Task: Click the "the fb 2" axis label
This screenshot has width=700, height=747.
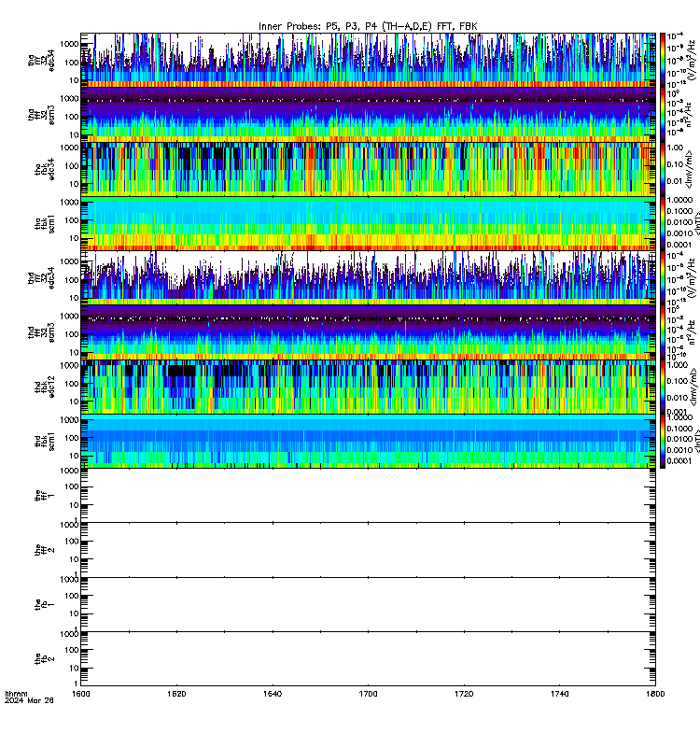Action: [45, 659]
